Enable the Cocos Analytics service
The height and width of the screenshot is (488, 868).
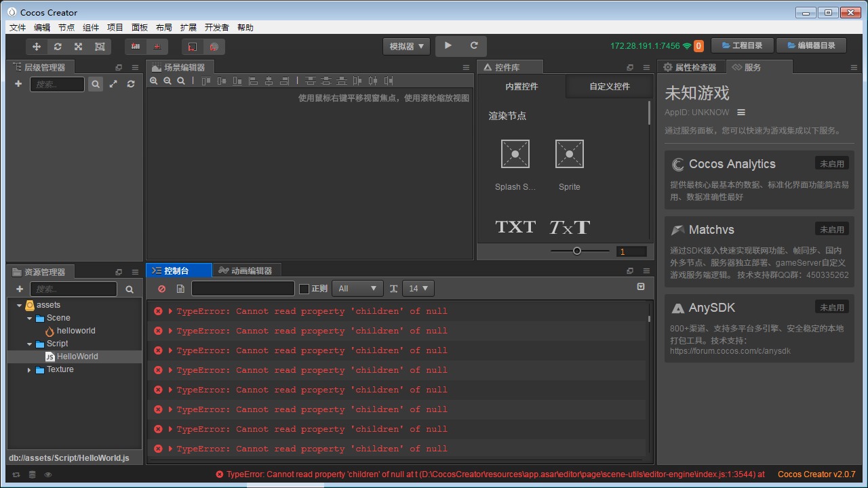coord(832,163)
